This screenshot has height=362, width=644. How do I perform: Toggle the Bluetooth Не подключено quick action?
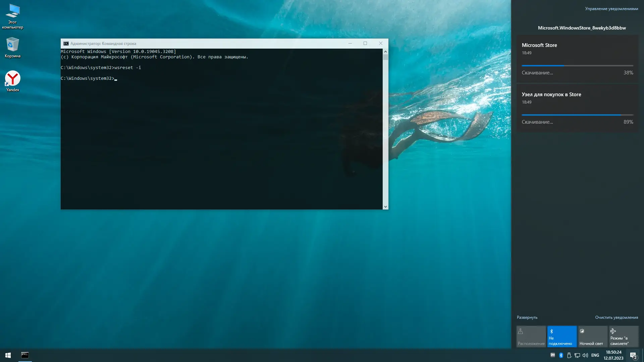(562, 337)
